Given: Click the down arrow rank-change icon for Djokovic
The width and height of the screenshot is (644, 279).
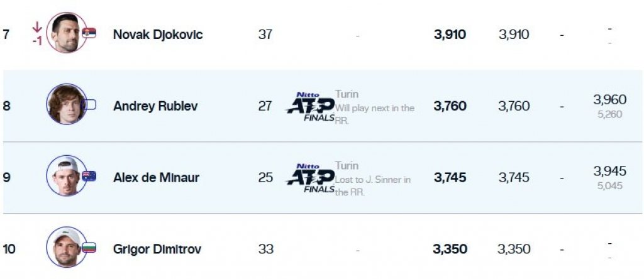Looking at the screenshot, I should (37, 27).
